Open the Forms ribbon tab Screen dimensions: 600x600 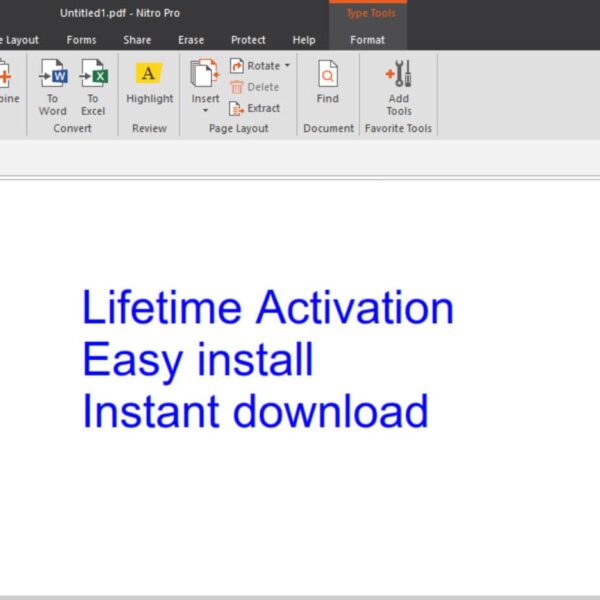[82, 40]
